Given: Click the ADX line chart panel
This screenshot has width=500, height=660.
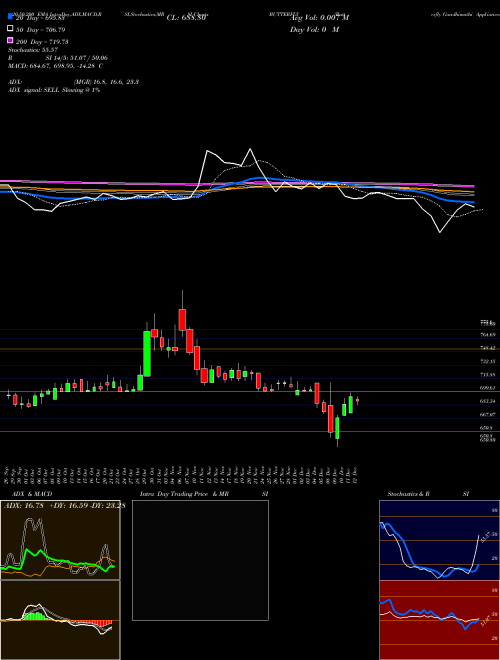Looking at the screenshot, I should (x=60, y=540).
